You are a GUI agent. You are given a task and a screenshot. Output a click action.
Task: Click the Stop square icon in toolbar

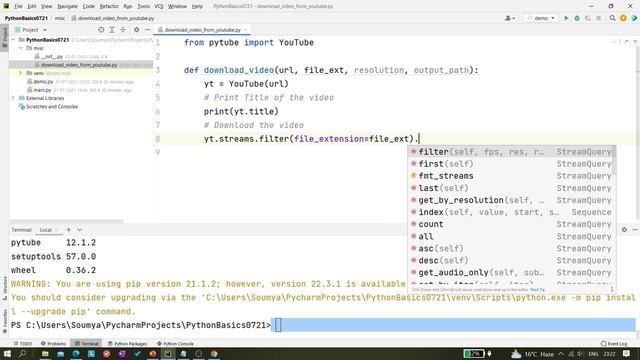598,18
